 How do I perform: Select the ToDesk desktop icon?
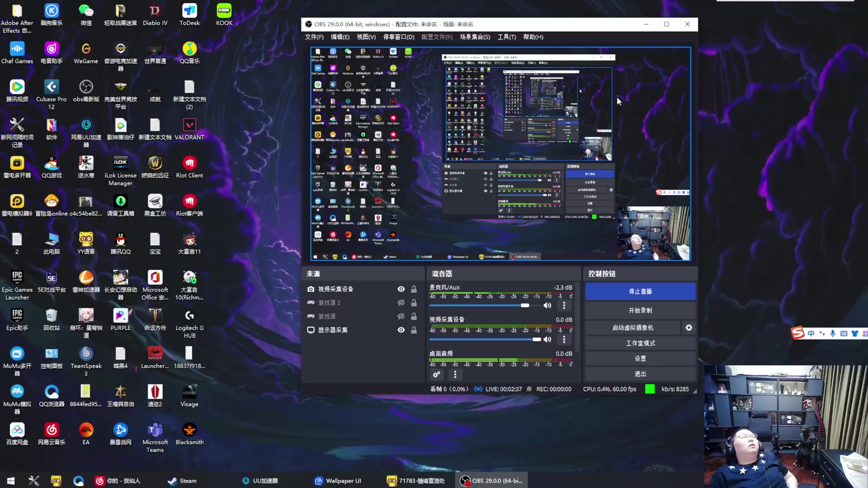pos(189,15)
